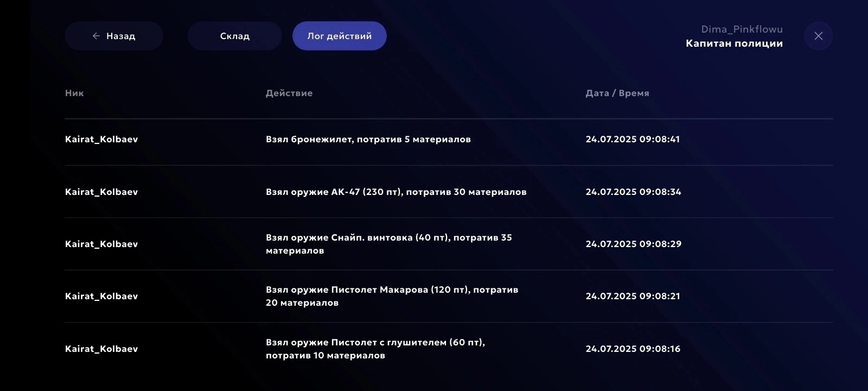Image resolution: width=868 pixels, height=391 pixels.
Task: Select the Дата / Время column header
Action: tap(617, 93)
